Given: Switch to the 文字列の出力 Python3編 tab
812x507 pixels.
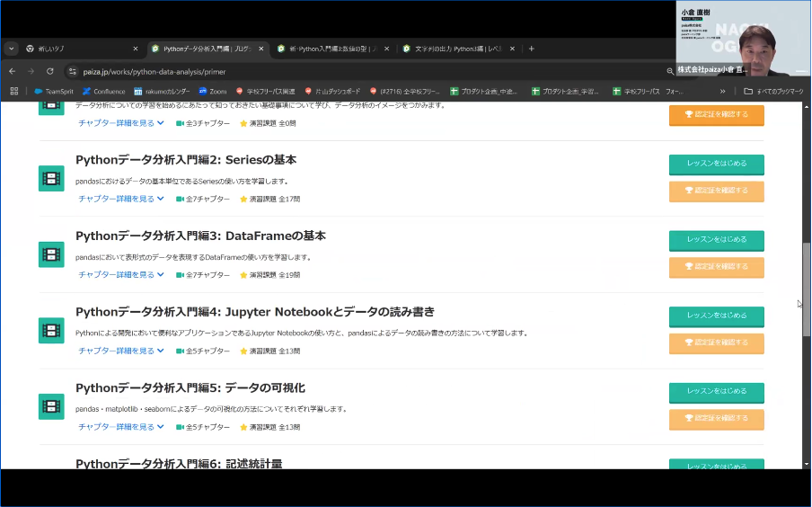Looking at the screenshot, I should pos(459,49).
